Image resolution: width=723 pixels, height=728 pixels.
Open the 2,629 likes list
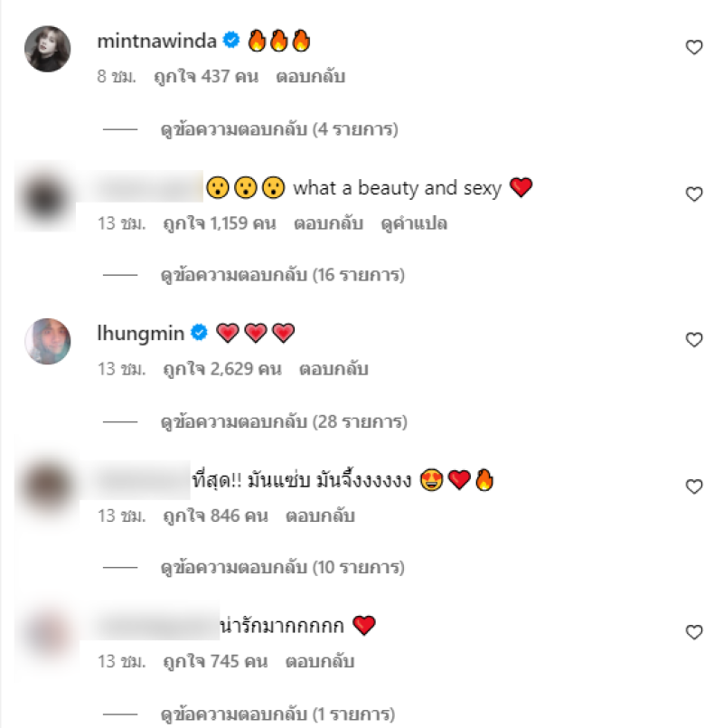(222, 369)
